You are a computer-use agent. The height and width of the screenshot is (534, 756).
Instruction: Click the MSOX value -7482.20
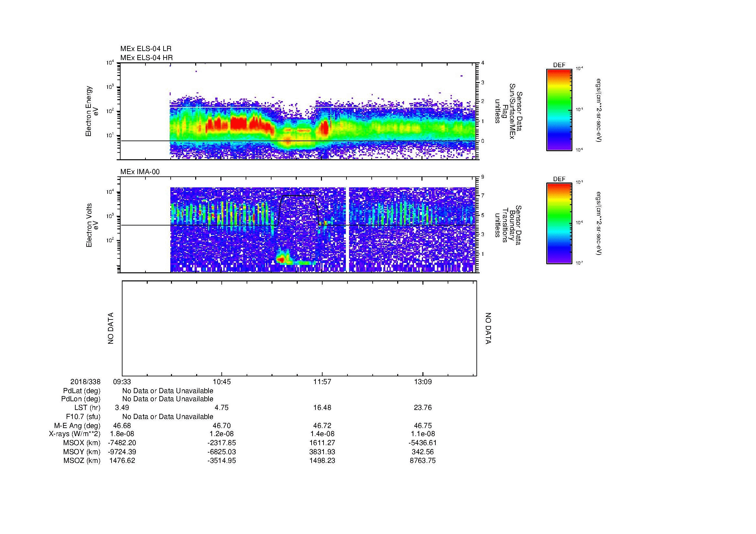tap(122, 443)
